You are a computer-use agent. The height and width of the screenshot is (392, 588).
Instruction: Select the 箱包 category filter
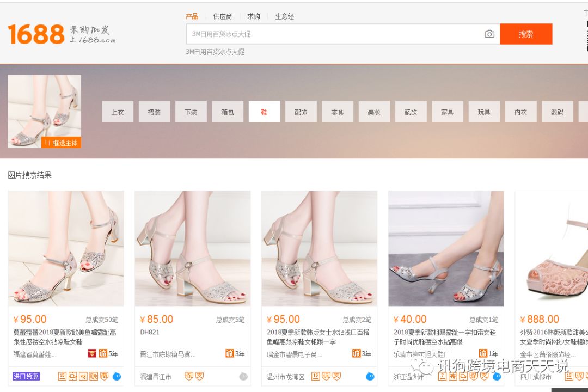(x=228, y=111)
